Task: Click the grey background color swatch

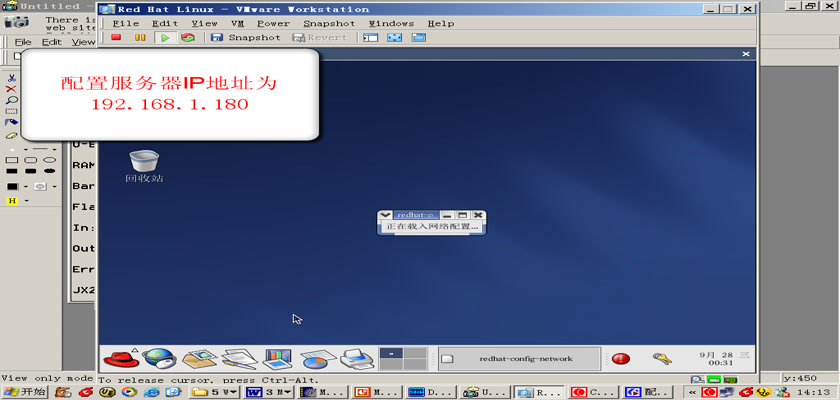Action: coord(40,186)
